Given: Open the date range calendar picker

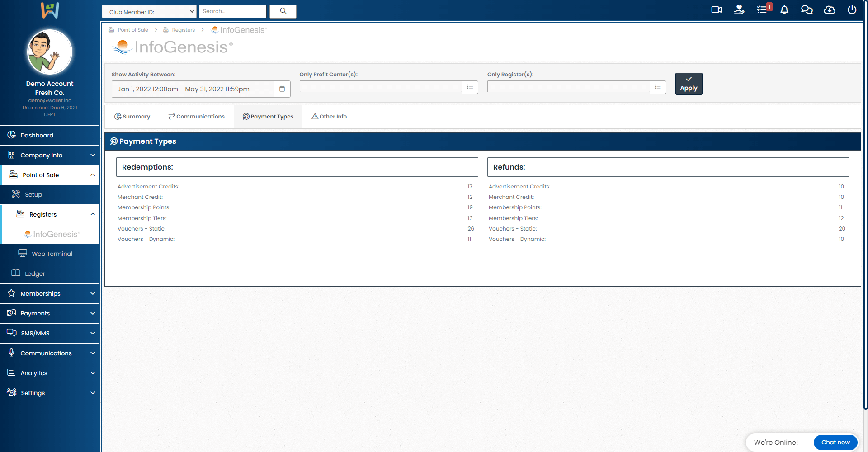Looking at the screenshot, I should [282, 89].
